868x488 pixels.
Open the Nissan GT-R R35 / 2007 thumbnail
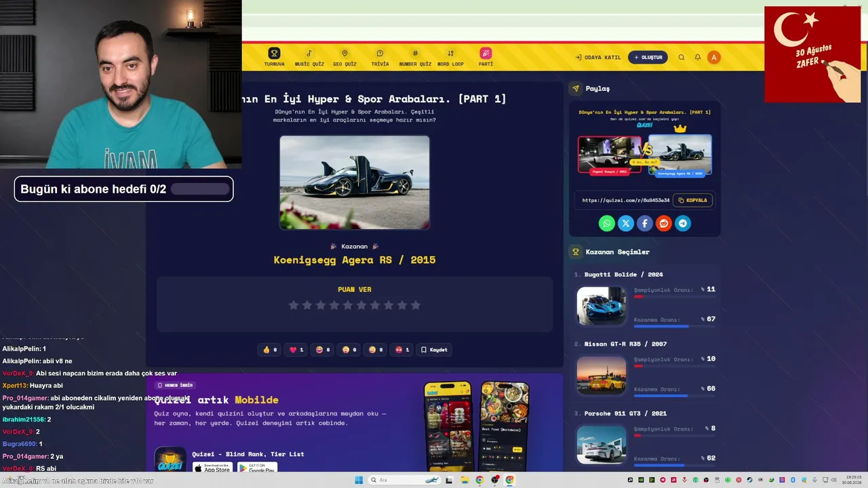[x=601, y=375]
